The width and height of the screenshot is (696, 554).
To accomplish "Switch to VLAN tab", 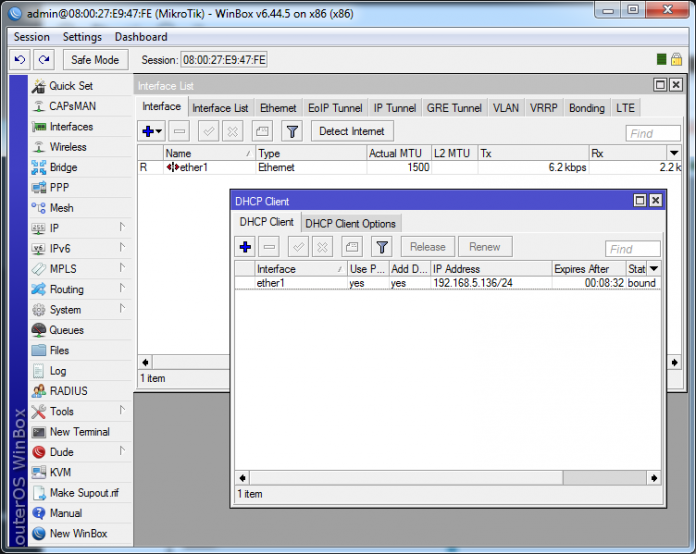I will click(x=506, y=108).
